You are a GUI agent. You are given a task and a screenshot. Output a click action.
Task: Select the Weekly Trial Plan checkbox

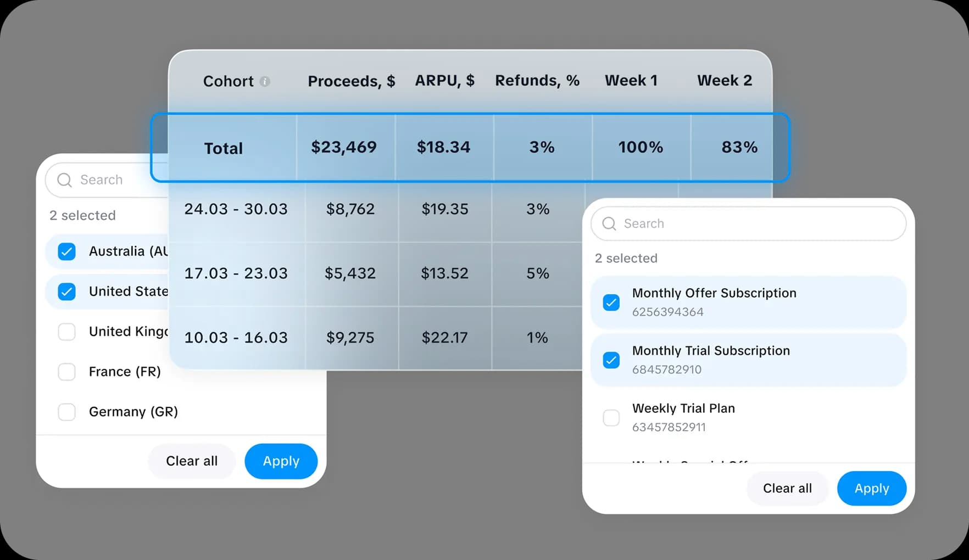tap(611, 418)
